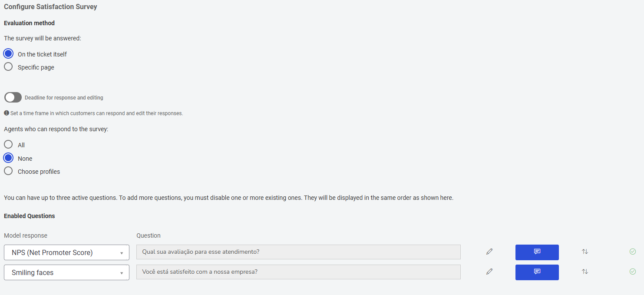This screenshot has width=644, height=295.
Task: Reorder the Smiling faces question using arrows icon
Action: click(x=585, y=272)
